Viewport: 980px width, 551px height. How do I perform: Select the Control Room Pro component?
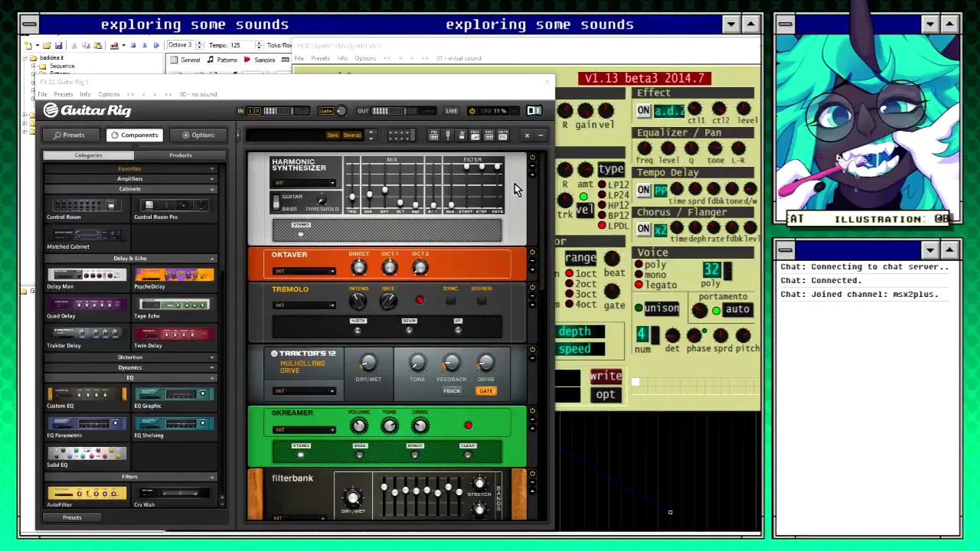[x=174, y=208]
